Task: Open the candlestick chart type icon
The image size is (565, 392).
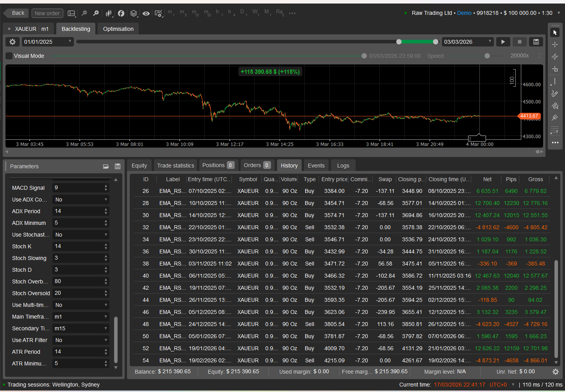Action: [109, 13]
